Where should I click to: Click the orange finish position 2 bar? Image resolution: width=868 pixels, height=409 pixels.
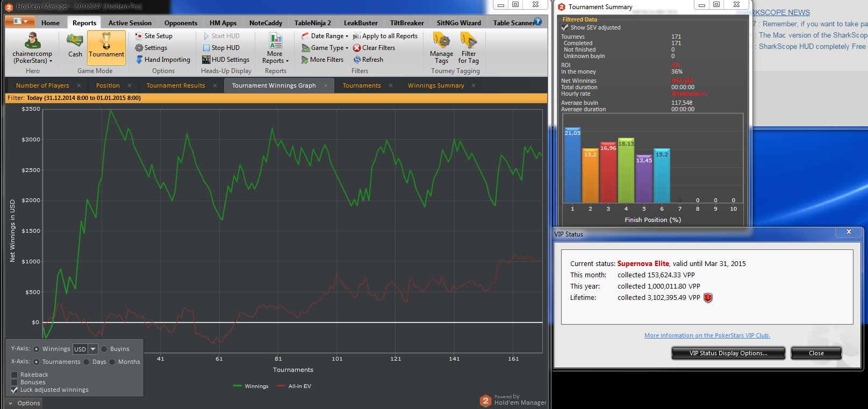(x=590, y=175)
